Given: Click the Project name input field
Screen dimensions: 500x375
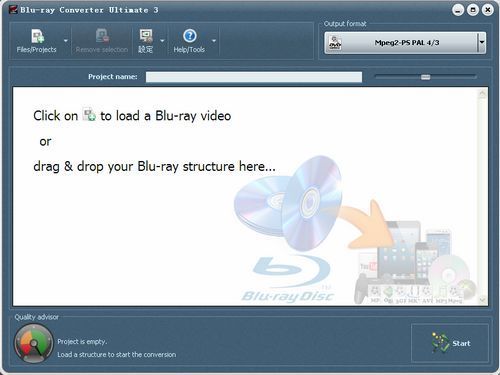Looking at the screenshot, I should click(x=254, y=77).
